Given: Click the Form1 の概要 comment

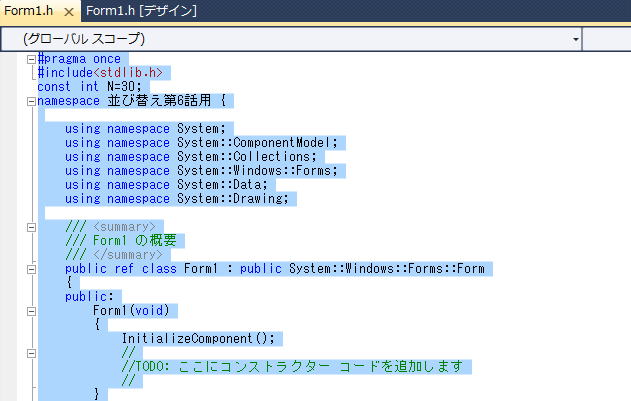Looking at the screenshot, I should point(121,241).
